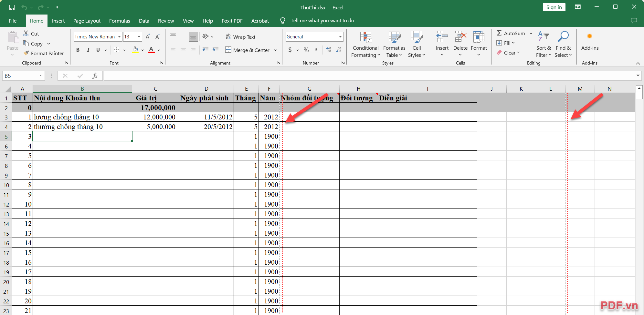Screen dimensions: 644x315
Task: Apply cell borders with the border icon
Action: (x=117, y=50)
